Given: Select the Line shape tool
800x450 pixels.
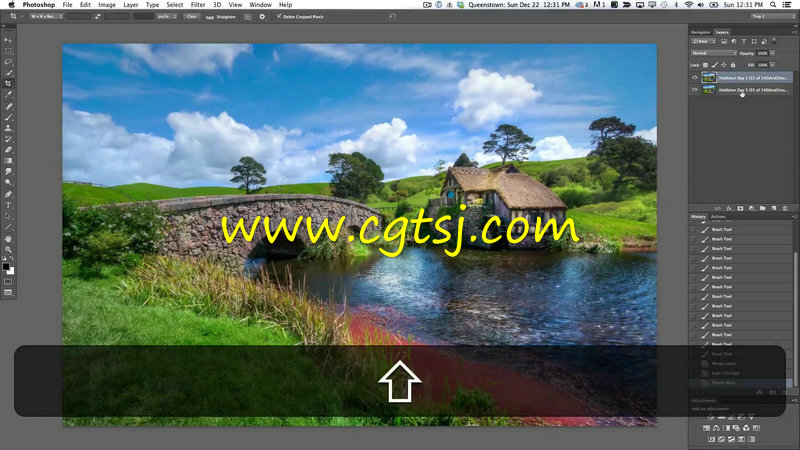Looking at the screenshot, I should (x=8, y=227).
